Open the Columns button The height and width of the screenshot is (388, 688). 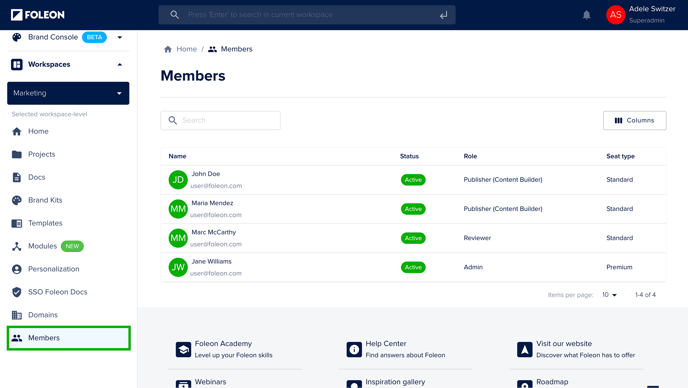(x=634, y=120)
